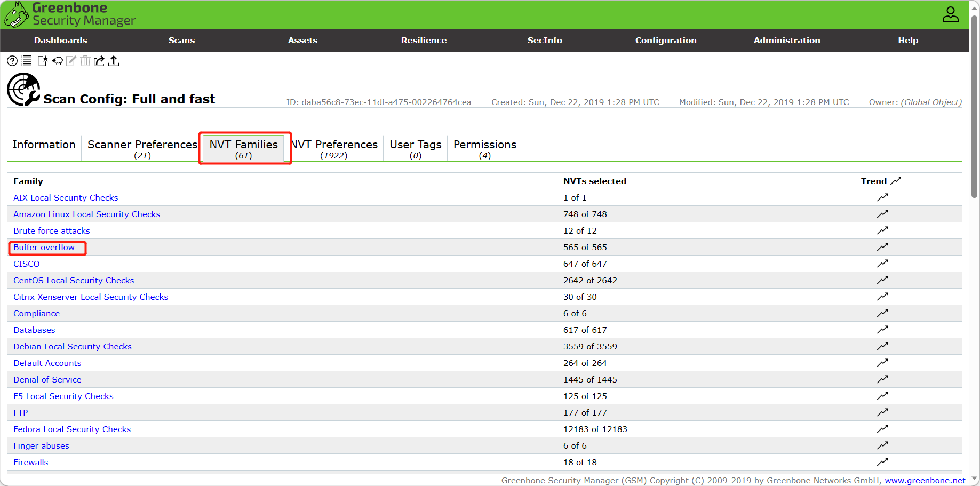
Task: Select the NVT Families tab
Action: [x=244, y=148]
